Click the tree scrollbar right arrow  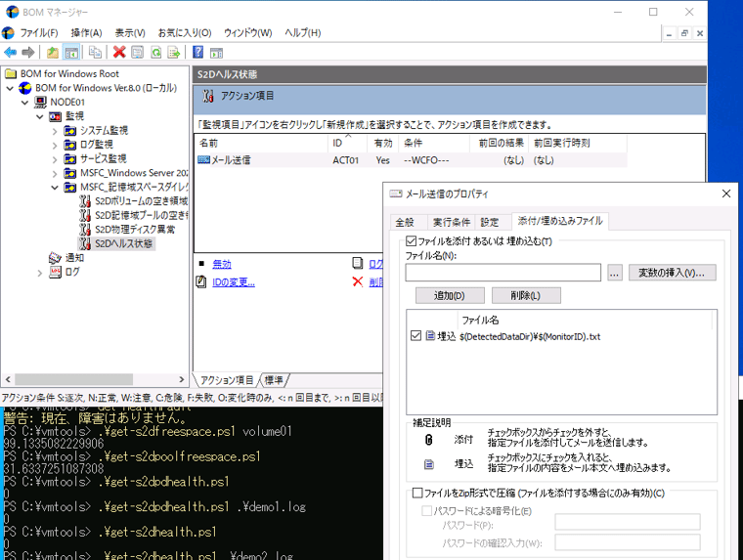click(182, 379)
